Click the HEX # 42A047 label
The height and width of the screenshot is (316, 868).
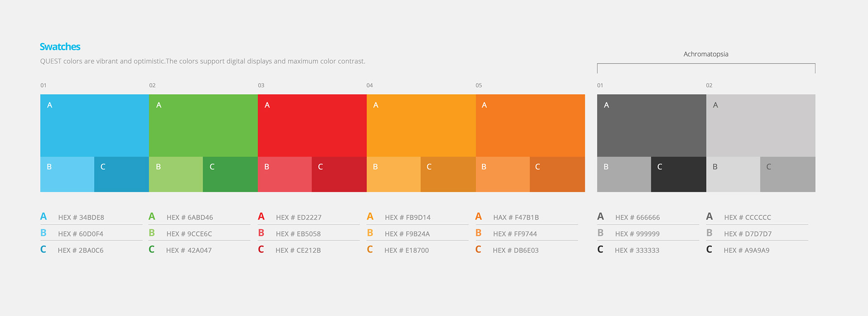point(189,250)
